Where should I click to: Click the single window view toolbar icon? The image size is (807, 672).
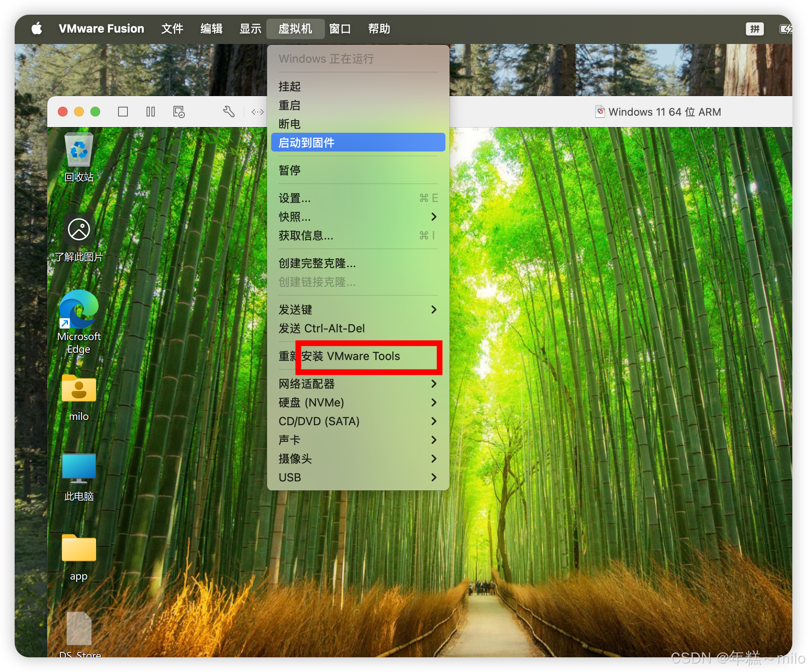(123, 112)
